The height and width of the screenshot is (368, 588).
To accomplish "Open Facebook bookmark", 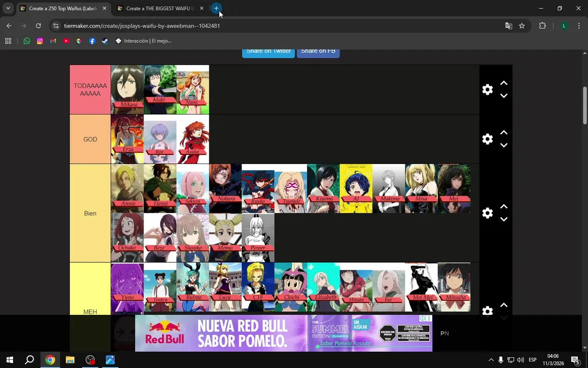I will pyautogui.click(x=92, y=41).
